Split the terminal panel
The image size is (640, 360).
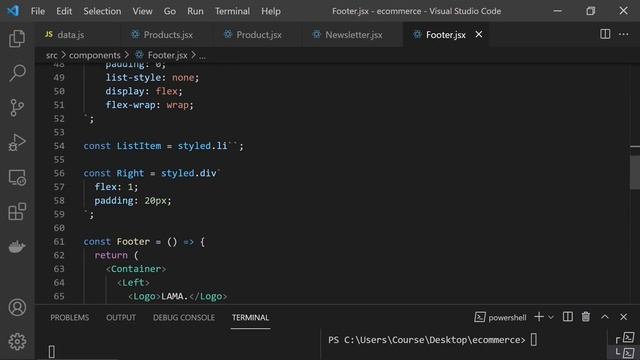click(x=567, y=317)
